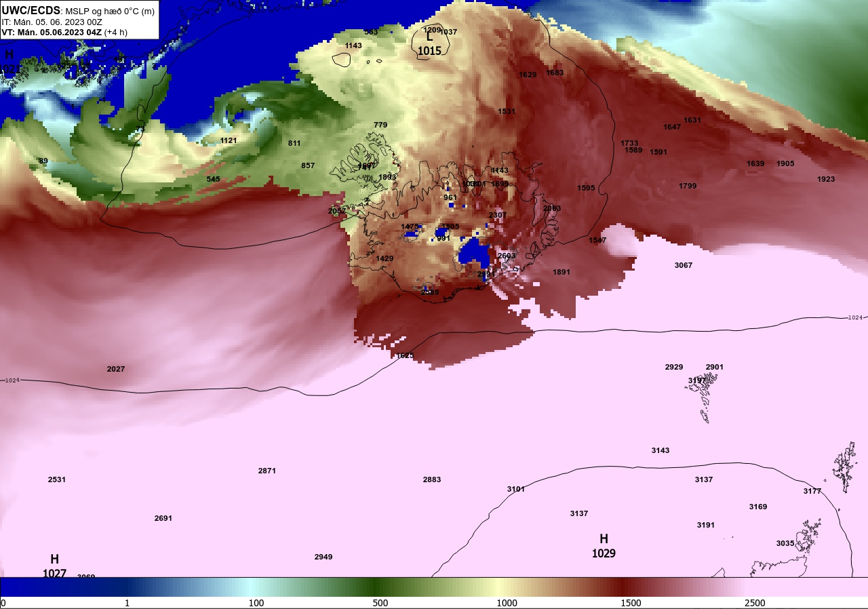Click the low pressure label L 1015
Viewport: 868px width, 609px height.
(429, 45)
